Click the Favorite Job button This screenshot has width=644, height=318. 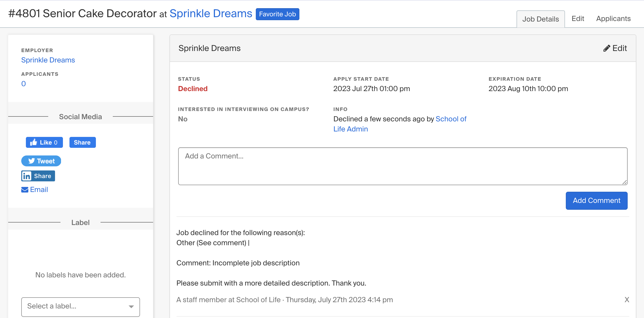277,14
